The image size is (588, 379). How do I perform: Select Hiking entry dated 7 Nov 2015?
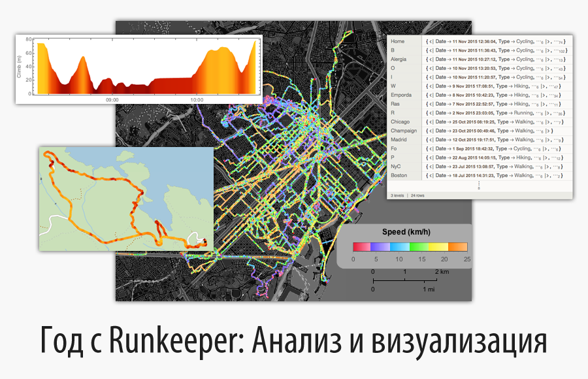pos(493,104)
